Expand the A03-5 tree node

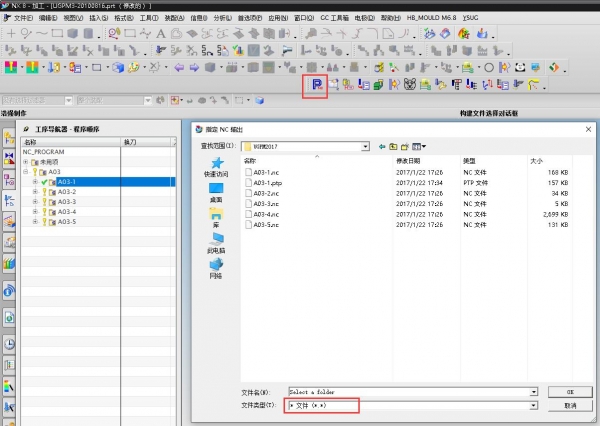pyautogui.click(x=35, y=222)
